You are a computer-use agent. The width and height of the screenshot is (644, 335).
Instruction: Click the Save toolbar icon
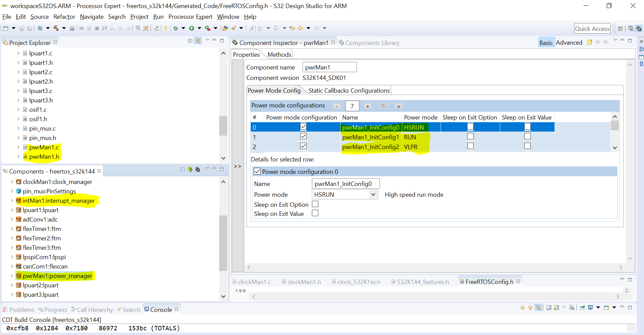22,28
